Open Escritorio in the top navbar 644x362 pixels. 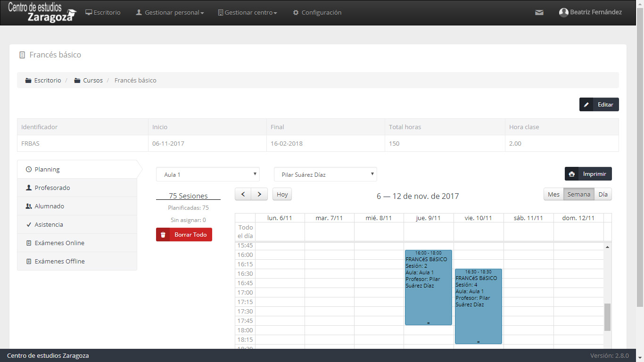click(103, 13)
